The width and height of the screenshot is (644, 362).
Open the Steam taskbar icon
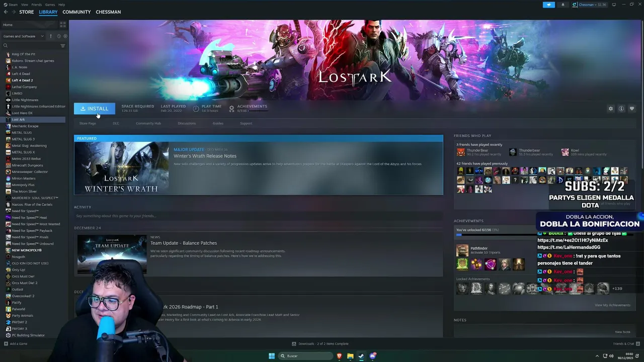pyautogui.click(x=361, y=356)
